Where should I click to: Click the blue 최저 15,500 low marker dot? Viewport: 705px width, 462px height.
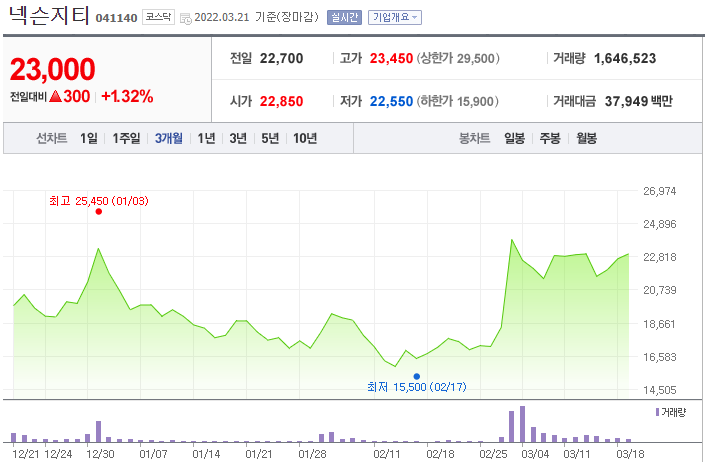[417, 376]
